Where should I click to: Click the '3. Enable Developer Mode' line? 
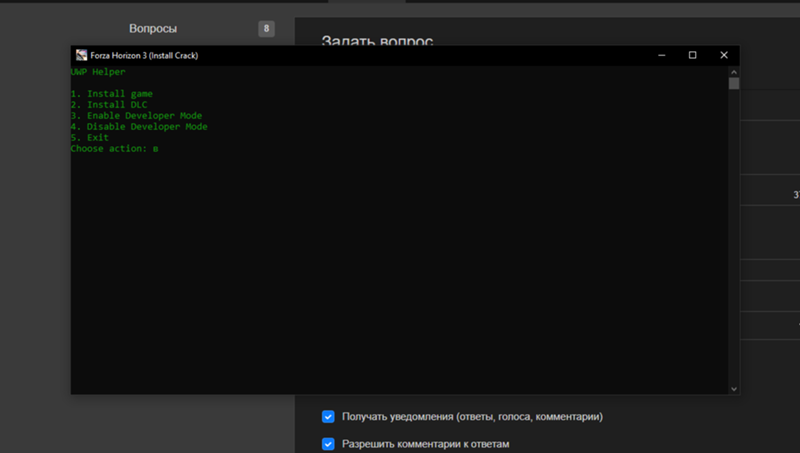[x=136, y=116]
